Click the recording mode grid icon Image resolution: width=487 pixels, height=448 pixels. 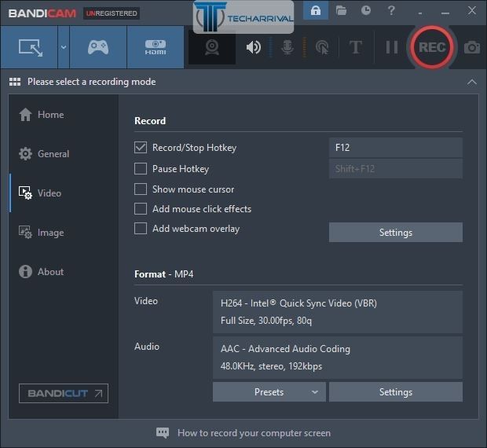[15, 82]
